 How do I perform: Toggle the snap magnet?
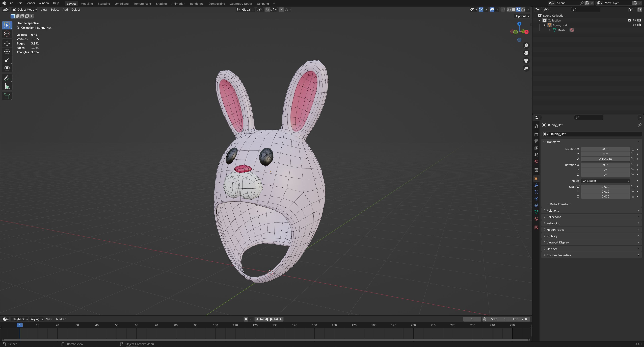tap(267, 10)
